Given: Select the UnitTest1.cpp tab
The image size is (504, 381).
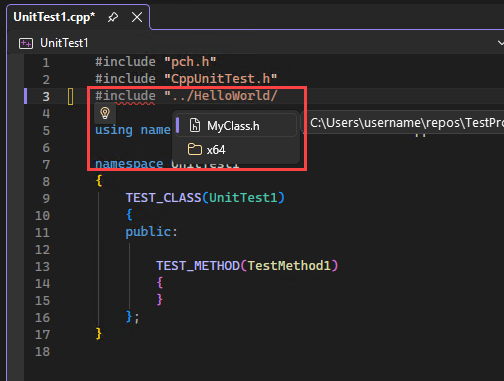Looking at the screenshot, I should (x=54, y=17).
